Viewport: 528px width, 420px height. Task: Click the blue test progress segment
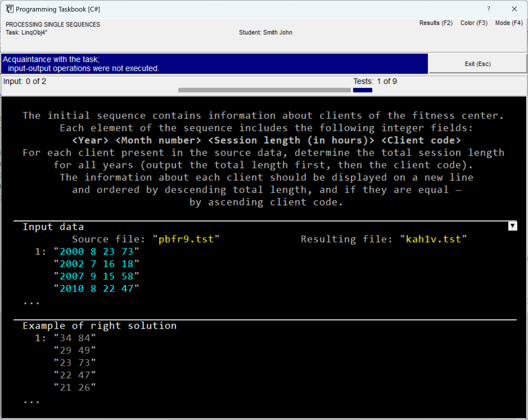click(362, 90)
